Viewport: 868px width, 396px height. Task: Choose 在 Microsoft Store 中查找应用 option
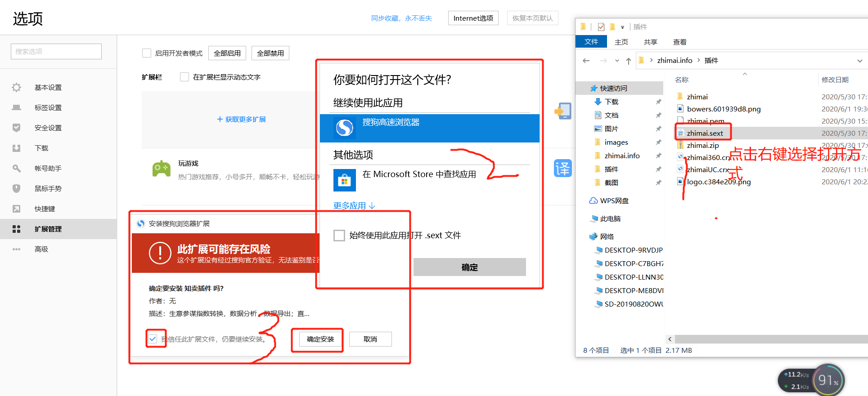tap(430, 180)
